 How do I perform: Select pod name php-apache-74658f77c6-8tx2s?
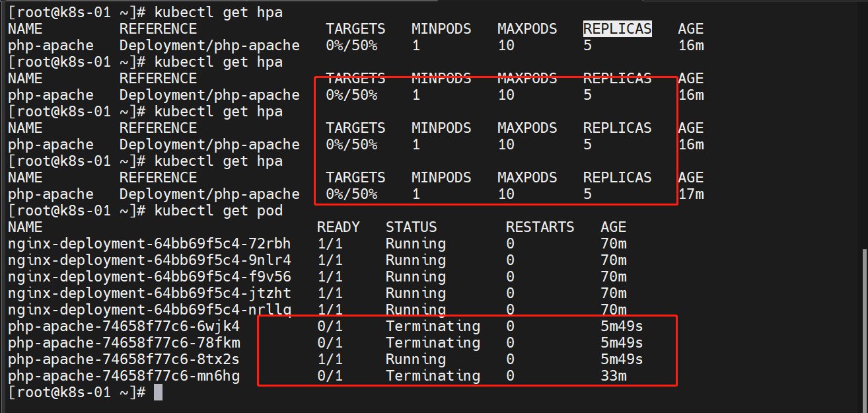click(124, 359)
